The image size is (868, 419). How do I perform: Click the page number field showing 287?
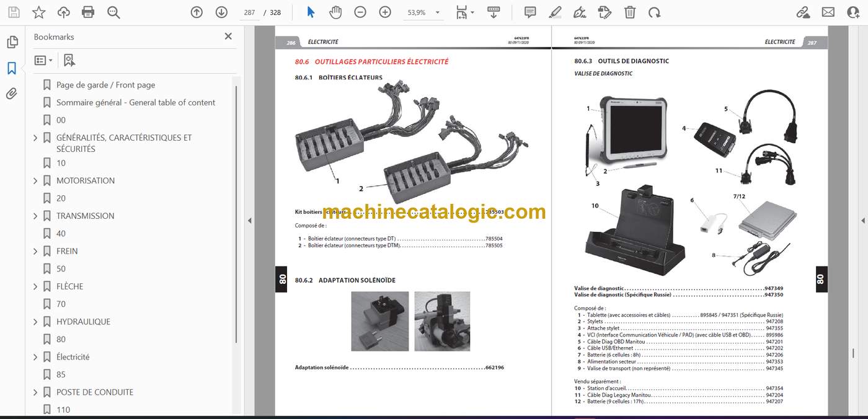tap(249, 12)
